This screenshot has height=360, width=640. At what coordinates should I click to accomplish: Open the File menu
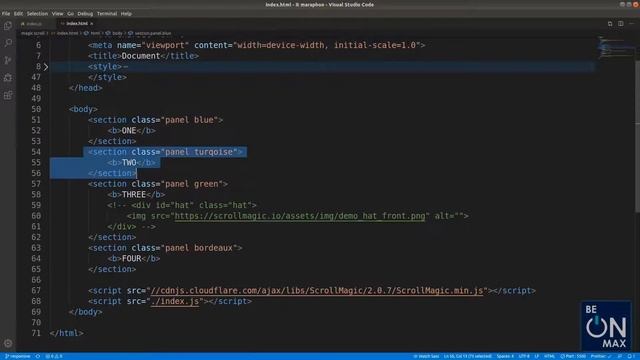[x=6, y=13]
